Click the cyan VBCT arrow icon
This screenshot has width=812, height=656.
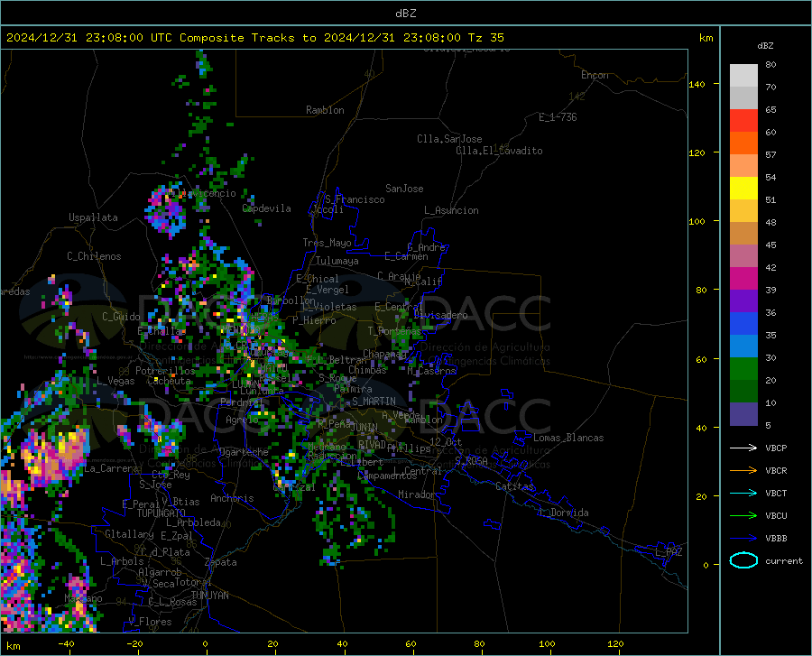pos(743,493)
